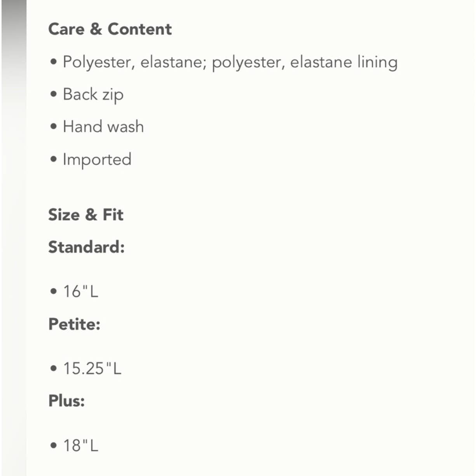Screen dimensions: 476x476
Task: Click the bullet beside Back zip
Action: (54, 94)
